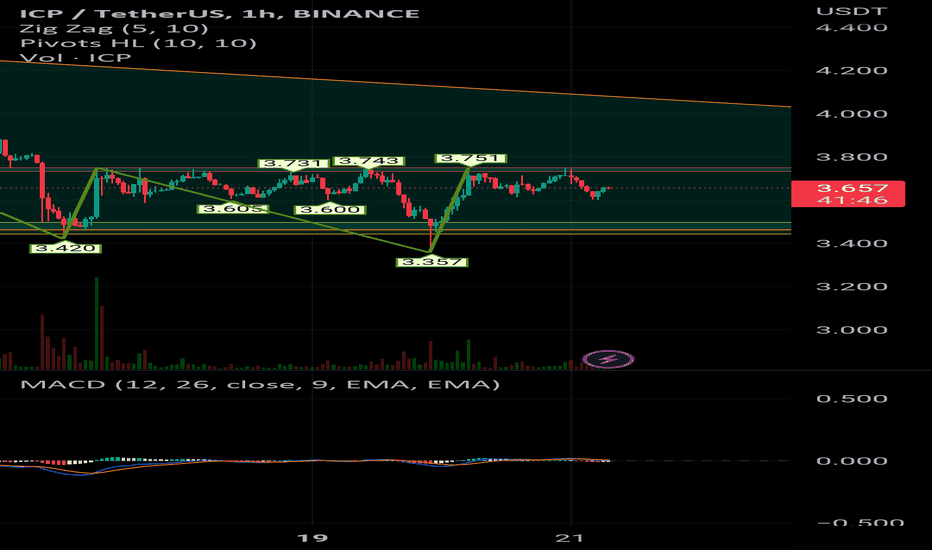Click the 3.000 price axis level
This screenshot has width=932, height=550.
pyautogui.click(x=852, y=330)
